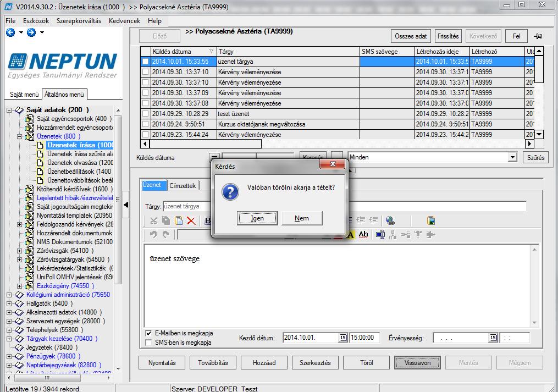Click the highlighted A font color icon
The height and width of the screenshot is (392, 558).
click(351, 234)
